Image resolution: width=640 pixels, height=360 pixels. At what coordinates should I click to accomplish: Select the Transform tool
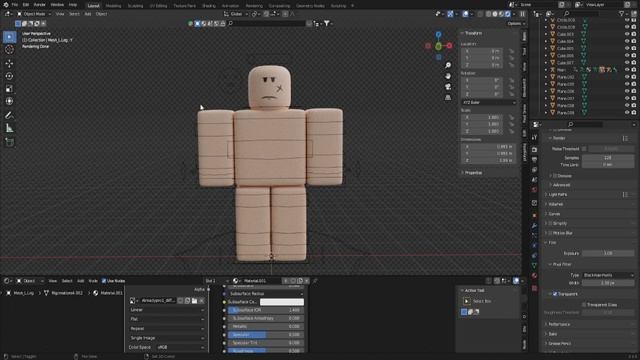[9, 101]
